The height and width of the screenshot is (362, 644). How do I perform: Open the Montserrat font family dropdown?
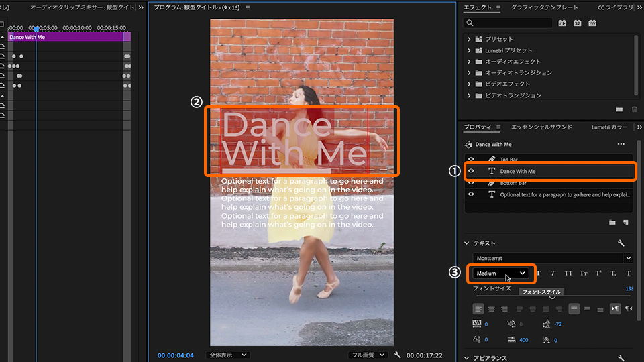(629, 258)
